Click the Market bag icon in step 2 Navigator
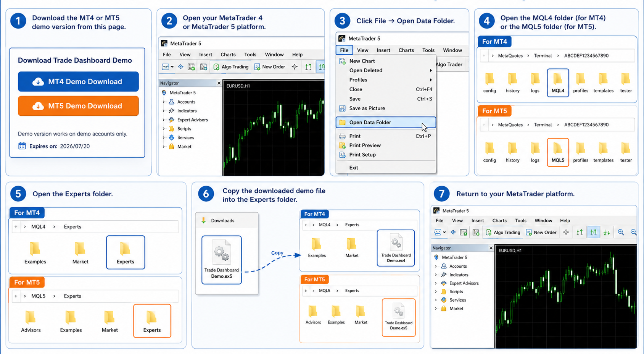The width and height of the screenshot is (644, 354). (172, 147)
